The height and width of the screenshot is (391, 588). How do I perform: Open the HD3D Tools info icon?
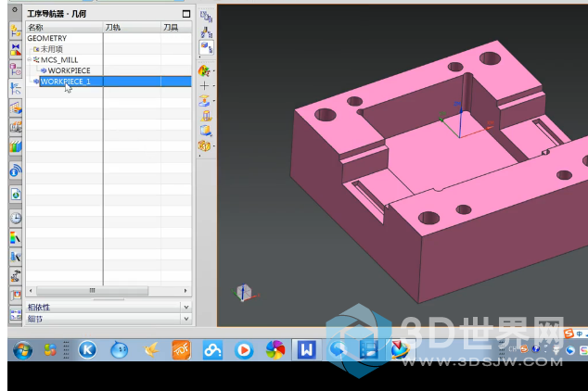click(x=16, y=170)
